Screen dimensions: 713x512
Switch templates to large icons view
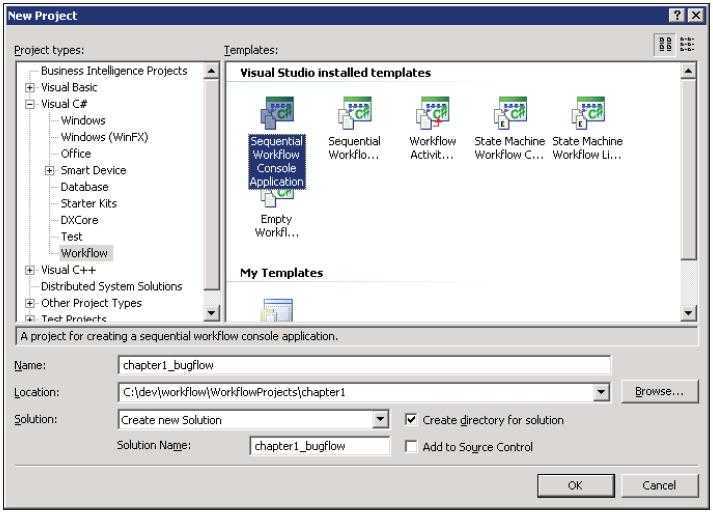click(665, 45)
